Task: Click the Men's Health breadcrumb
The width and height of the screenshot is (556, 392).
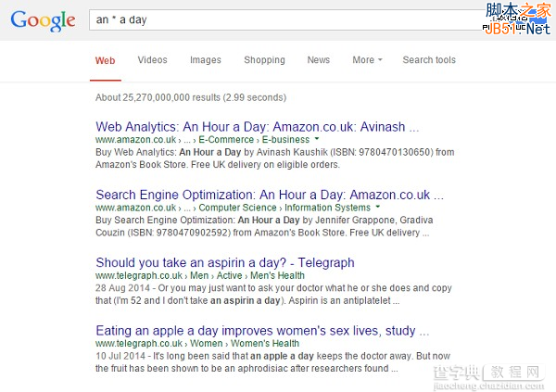Action: 277,275
